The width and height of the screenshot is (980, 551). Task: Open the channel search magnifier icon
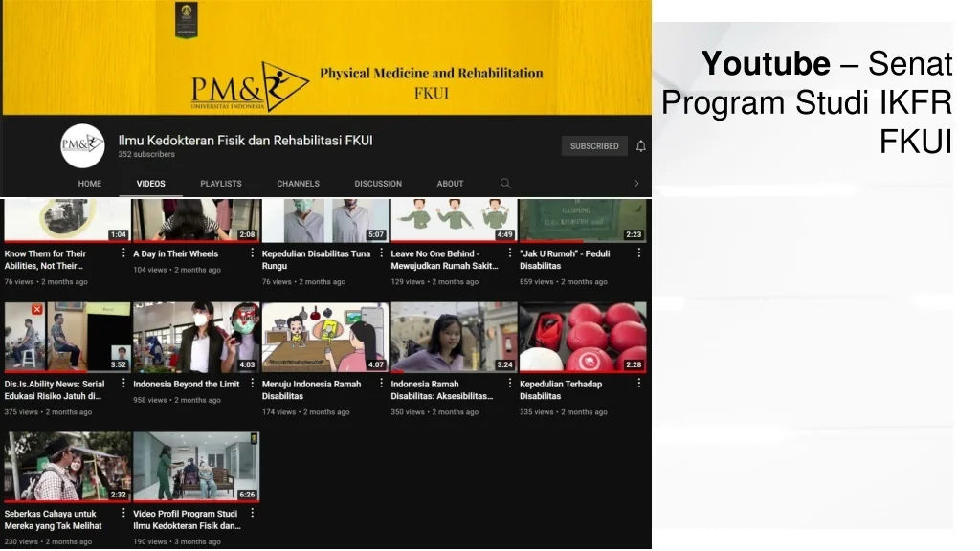(505, 183)
